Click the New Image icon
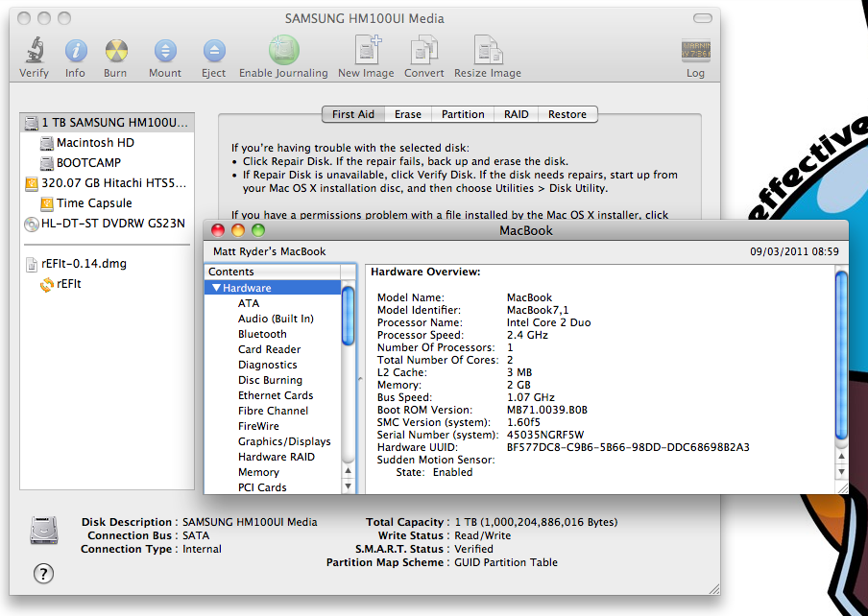 coord(368,50)
